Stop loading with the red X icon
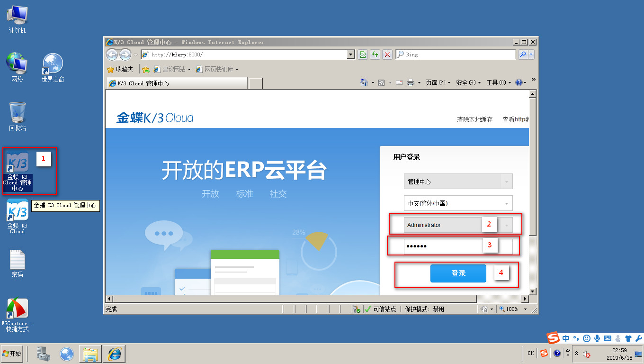The image size is (644, 364). point(387,55)
